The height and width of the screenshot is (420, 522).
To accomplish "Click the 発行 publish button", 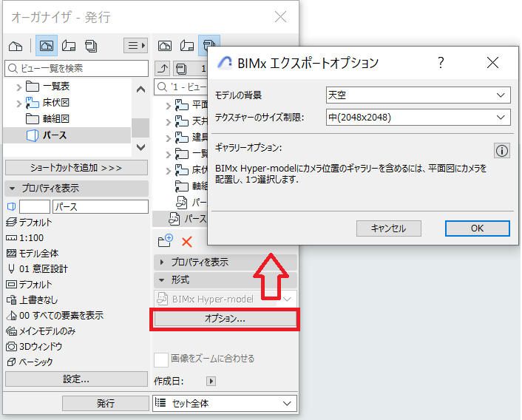I will tap(106, 403).
